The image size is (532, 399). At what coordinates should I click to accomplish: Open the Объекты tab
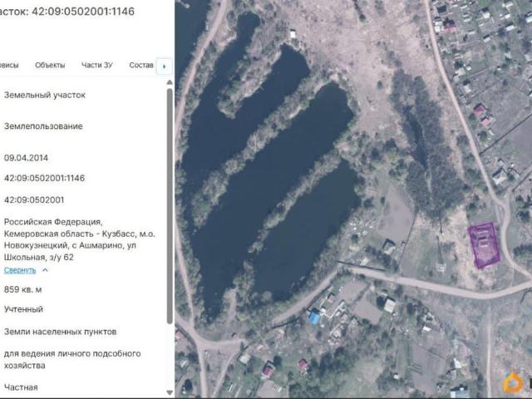click(x=50, y=65)
